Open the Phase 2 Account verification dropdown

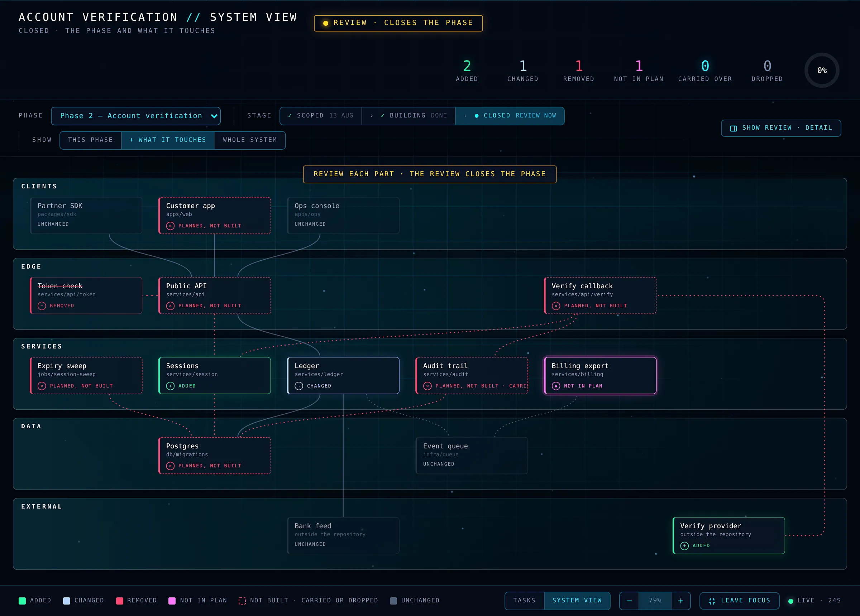(x=135, y=116)
